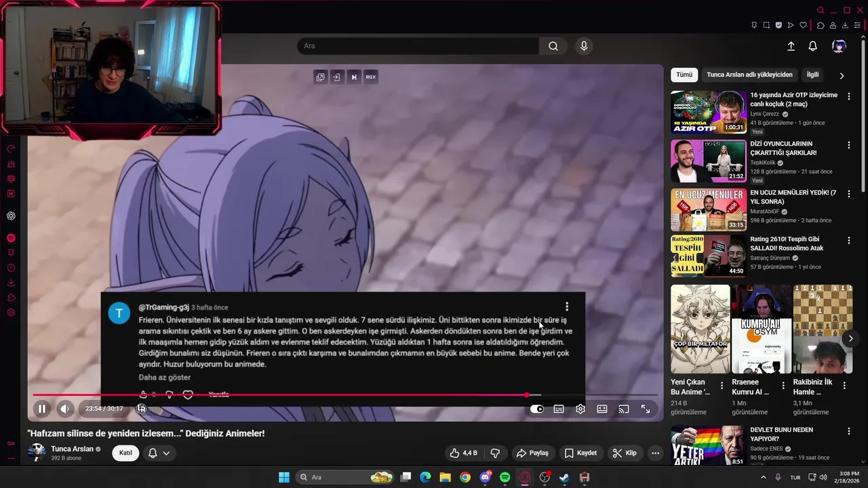Click video pop-out icon above player
The height and width of the screenshot is (488, 868).
pos(320,77)
